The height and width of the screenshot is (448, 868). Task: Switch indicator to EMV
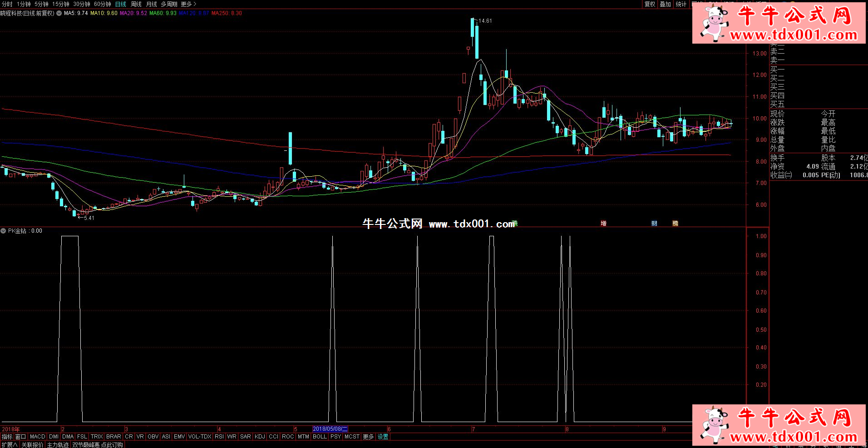pos(179,437)
